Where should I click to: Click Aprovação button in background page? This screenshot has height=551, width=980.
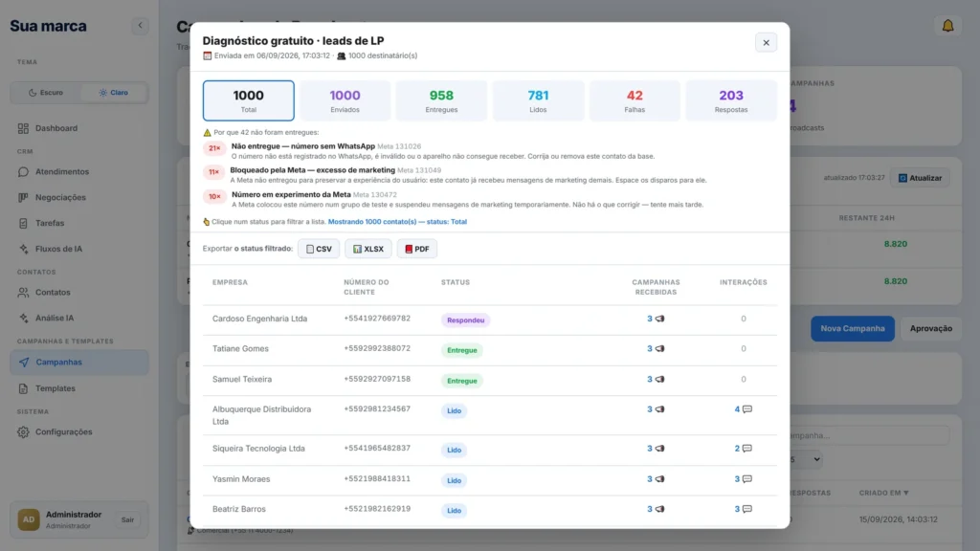click(x=930, y=329)
